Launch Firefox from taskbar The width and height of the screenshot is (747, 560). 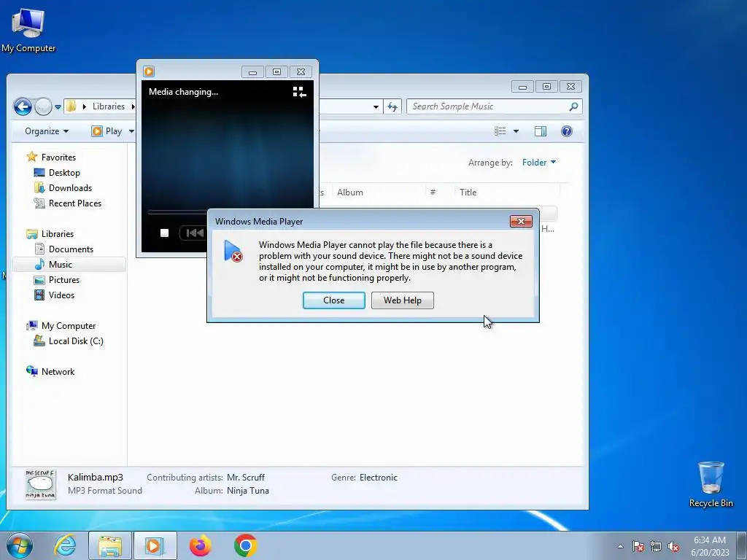coord(200,545)
